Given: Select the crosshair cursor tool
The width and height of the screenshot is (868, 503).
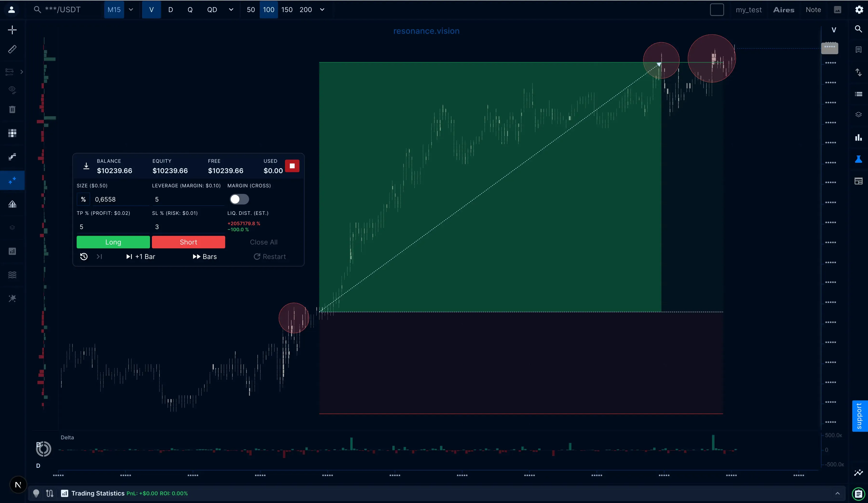Looking at the screenshot, I should tap(12, 30).
